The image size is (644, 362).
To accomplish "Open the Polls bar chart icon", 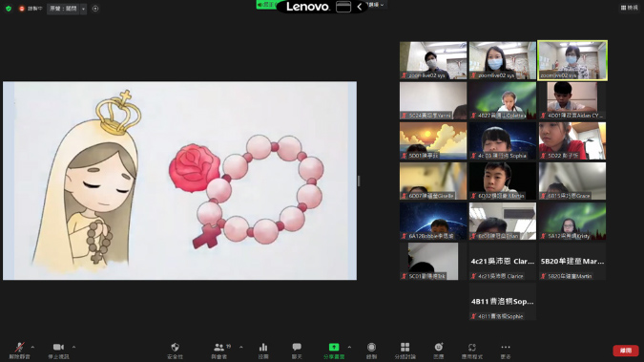I will pos(263,351).
